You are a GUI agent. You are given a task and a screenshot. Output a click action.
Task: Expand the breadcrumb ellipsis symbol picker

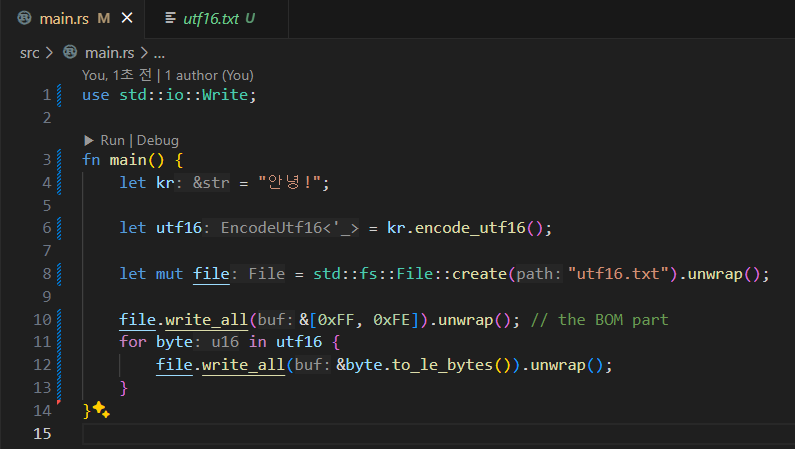click(159, 52)
